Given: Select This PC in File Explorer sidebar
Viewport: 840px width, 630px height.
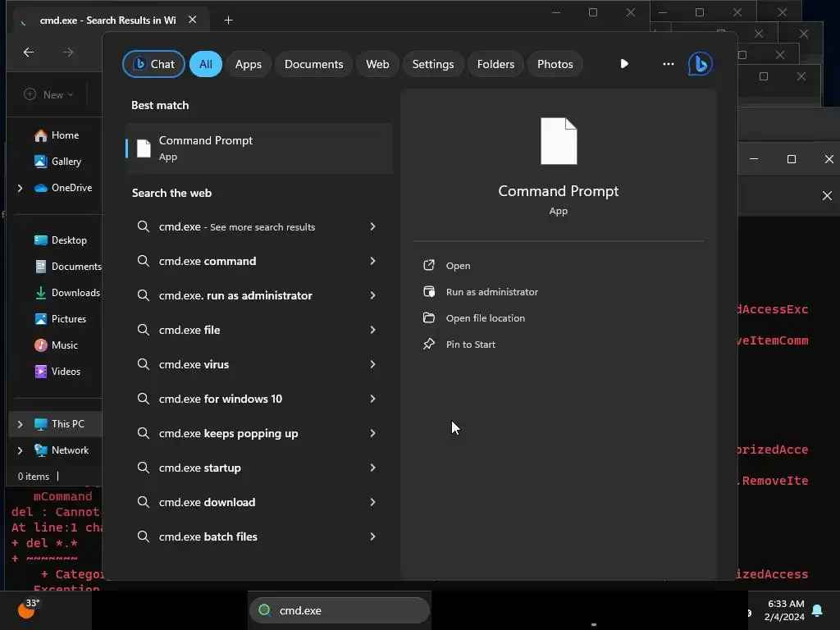Looking at the screenshot, I should tap(59, 424).
